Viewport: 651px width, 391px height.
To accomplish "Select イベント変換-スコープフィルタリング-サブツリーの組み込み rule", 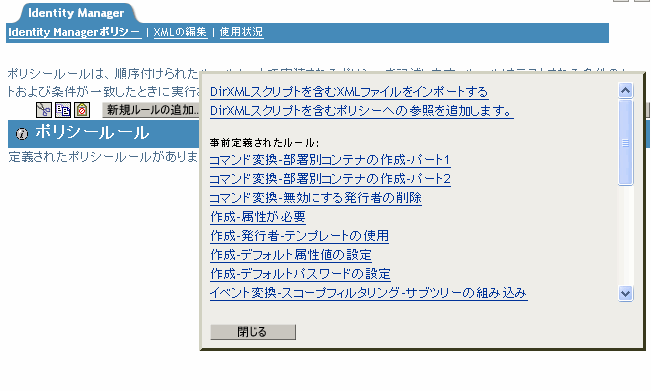I will point(368,293).
